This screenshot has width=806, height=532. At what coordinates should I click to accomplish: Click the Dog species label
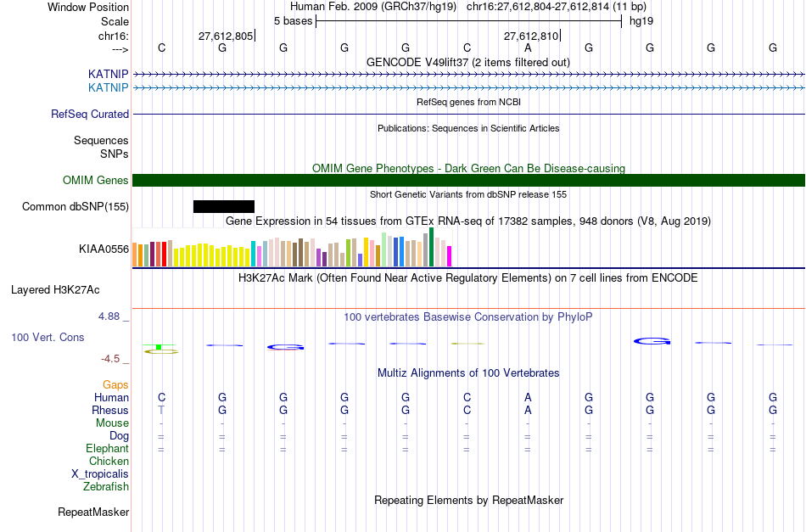119,436
